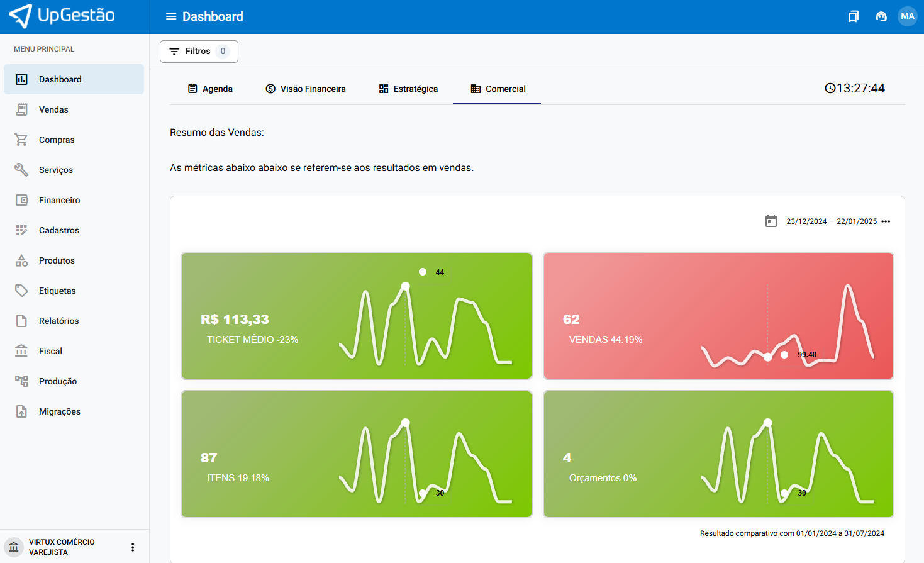The height and width of the screenshot is (563, 924).
Task: Select the Estratégica tab
Action: pyautogui.click(x=408, y=89)
